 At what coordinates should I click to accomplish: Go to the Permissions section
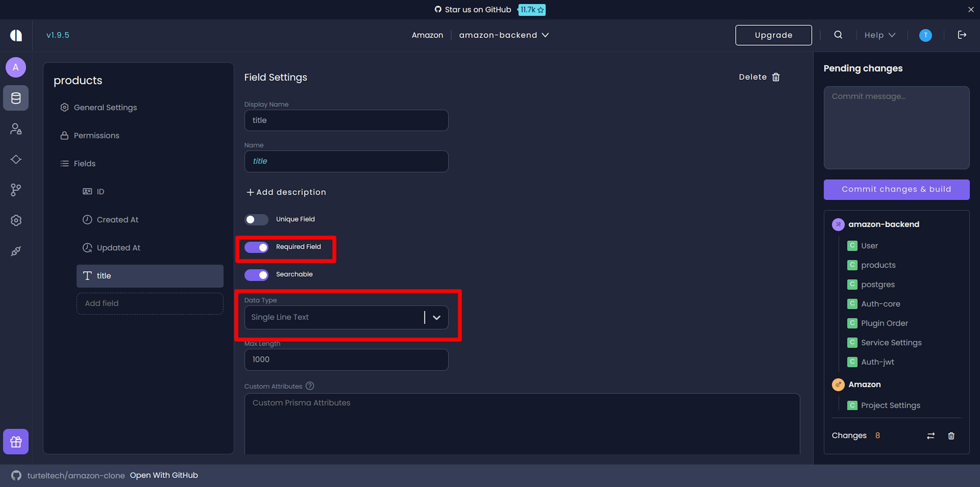(96, 136)
